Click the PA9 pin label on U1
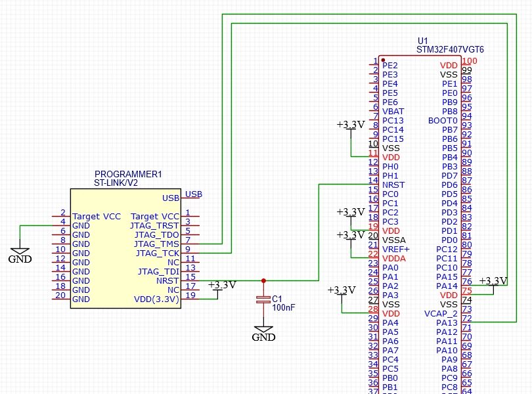Screen dimensions: 532x394 pos(449,359)
